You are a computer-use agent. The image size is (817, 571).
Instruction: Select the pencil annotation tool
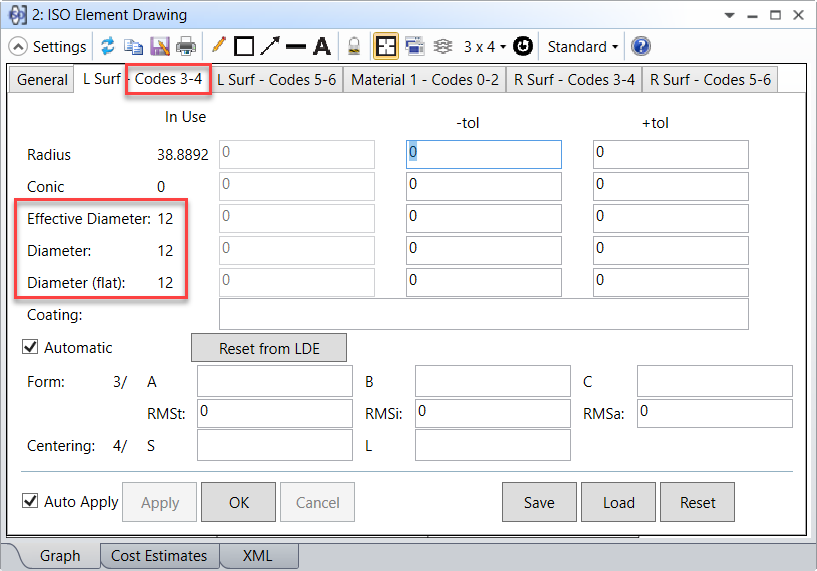(219, 46)
